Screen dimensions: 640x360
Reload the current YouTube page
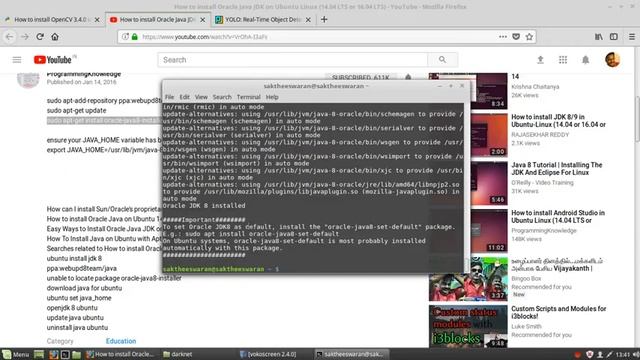click(x=40, y=37)
